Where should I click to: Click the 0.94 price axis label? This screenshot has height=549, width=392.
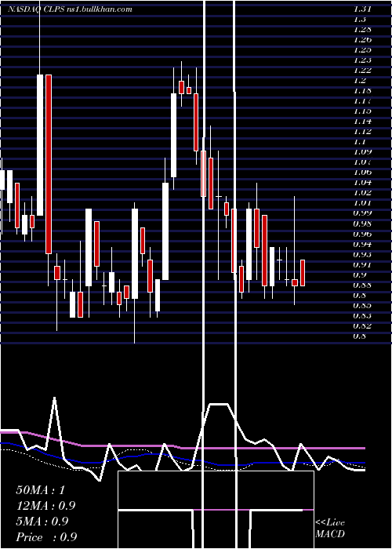pyautogui.click(x=362, y=244)
